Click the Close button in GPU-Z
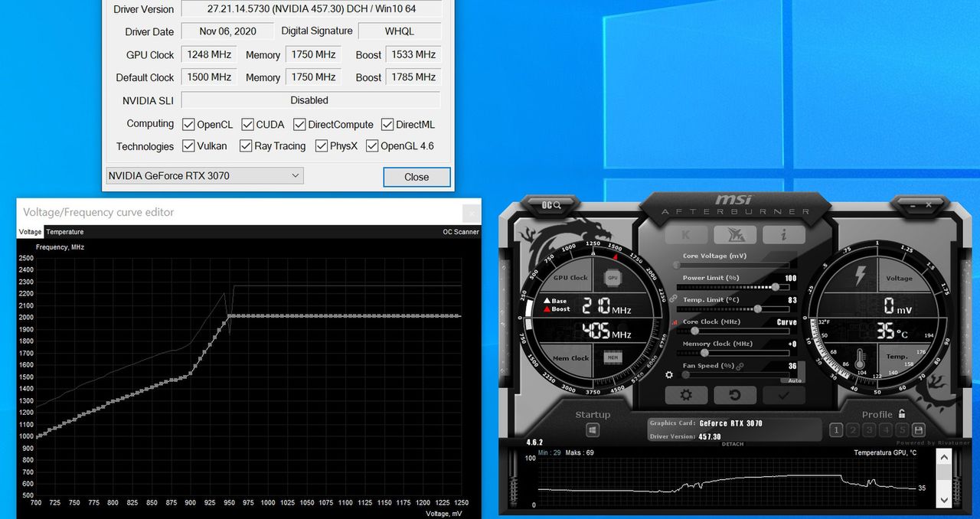980x519 pixels. pyautogui.click(x=416, y=177)
